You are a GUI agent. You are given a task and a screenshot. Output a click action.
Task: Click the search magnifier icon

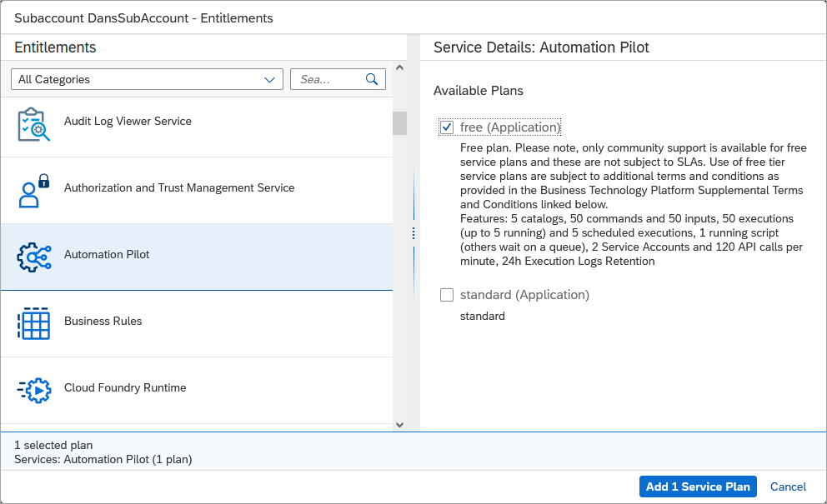(372, 79)
